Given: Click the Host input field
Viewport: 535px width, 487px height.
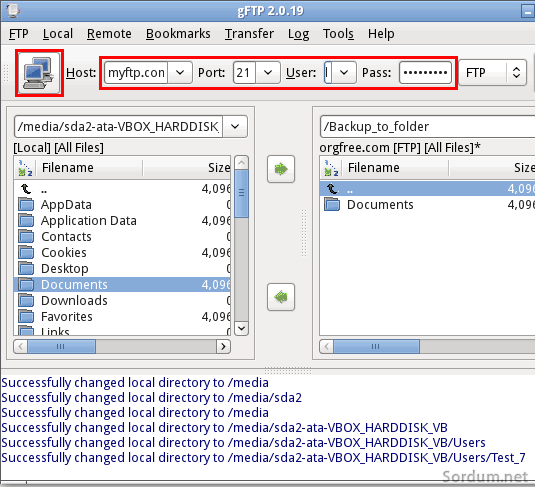Looking at the screenshot, I should [136, 72].
